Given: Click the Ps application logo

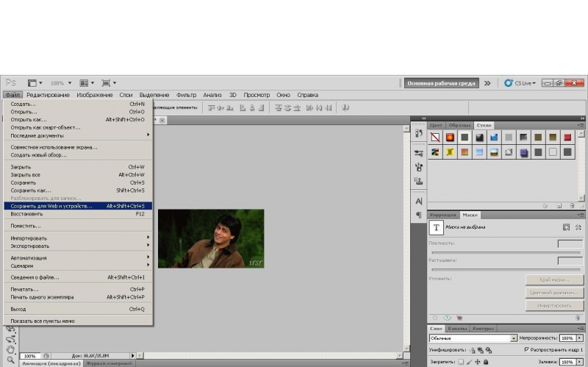Looking at the screenshot, I should pos(11,82).
